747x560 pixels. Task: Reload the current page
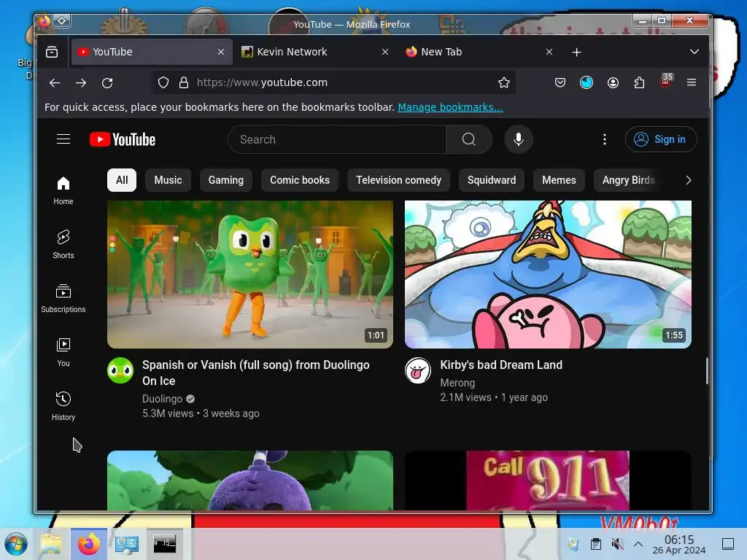click(107, 83)
